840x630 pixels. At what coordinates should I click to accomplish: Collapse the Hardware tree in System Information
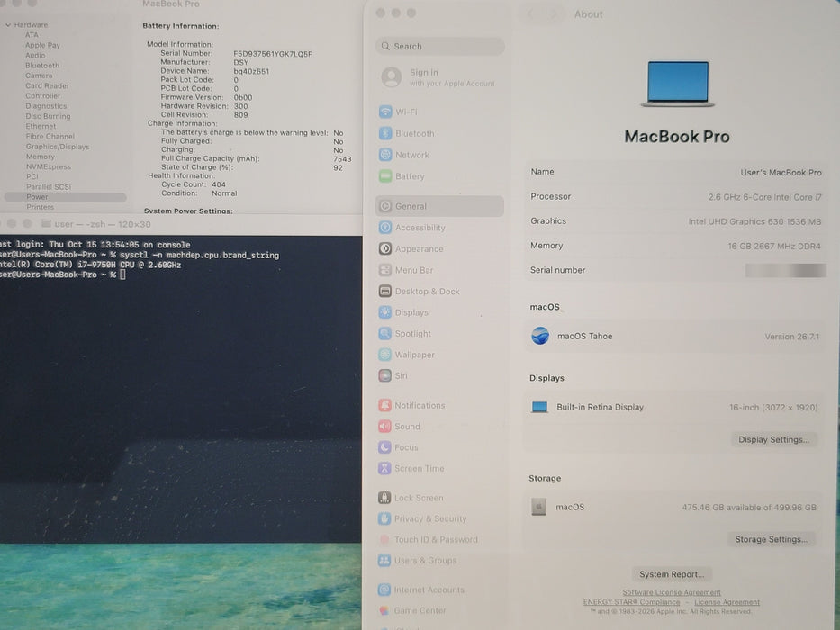point(8,24)
